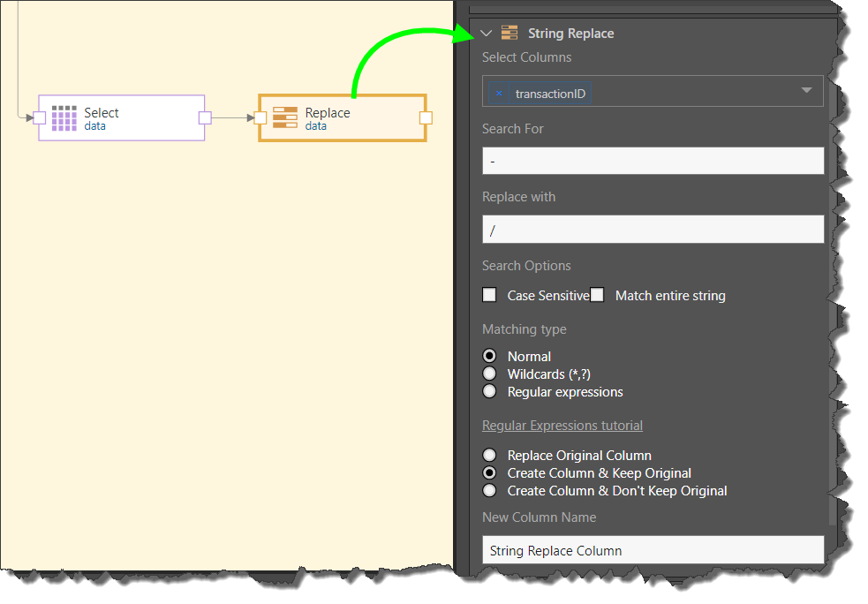Click the Search For input field
The height and width of the screenshot is (604, 868).
click(653, 161)
